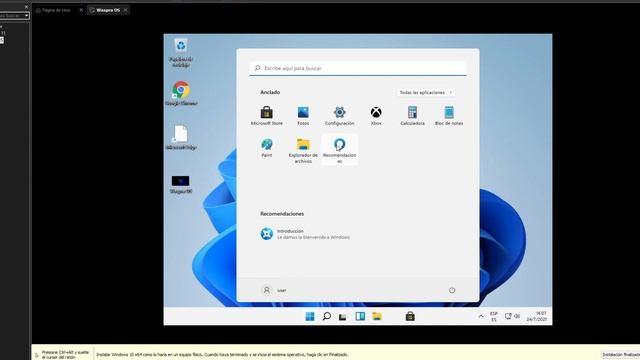Image resolution: width=640 pixels, height=360 pixels.
Task: Open the Fotos app in the Start menu
Action: click(303, 116)
